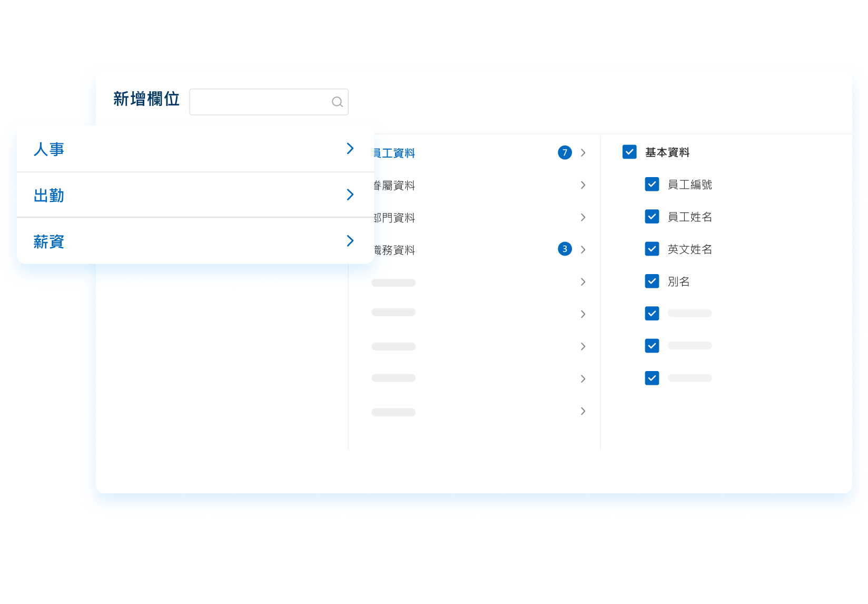Click the chevron icon next to 人事
Screen dimensions: 868x604
pos(350,149)
